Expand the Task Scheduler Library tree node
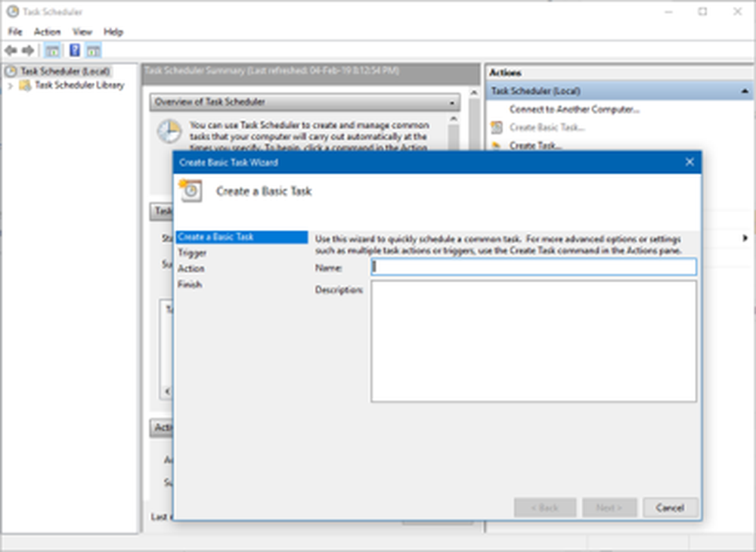The width and height of the screenshot is (756, 552). (x=10, y=85)
